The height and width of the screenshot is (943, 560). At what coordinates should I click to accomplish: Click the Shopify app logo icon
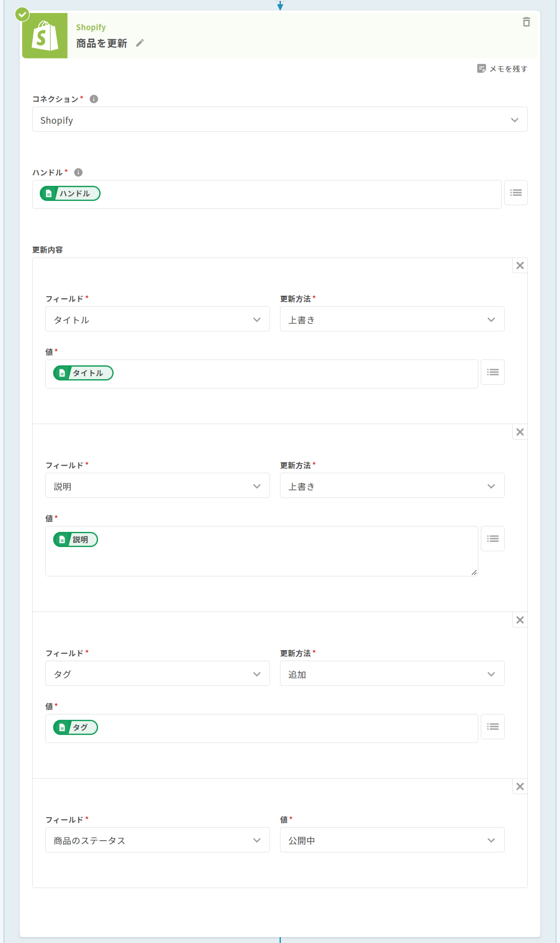[45, 36]
